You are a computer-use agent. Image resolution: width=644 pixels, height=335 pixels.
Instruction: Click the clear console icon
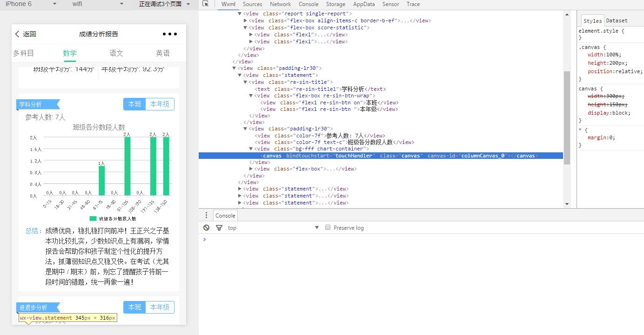206,228
